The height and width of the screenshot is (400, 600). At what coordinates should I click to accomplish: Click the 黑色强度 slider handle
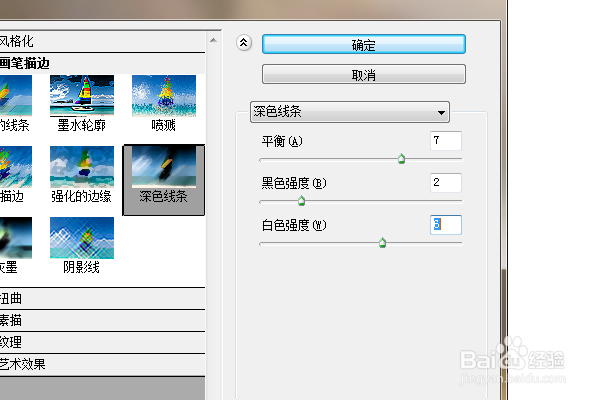point(302,201)
